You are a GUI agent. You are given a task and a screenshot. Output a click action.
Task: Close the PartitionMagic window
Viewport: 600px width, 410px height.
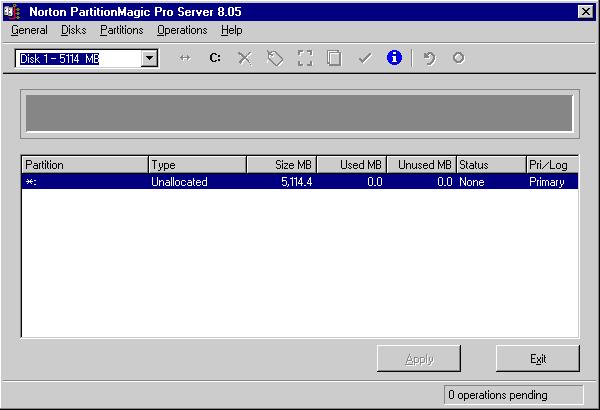(x=585, y=12)
